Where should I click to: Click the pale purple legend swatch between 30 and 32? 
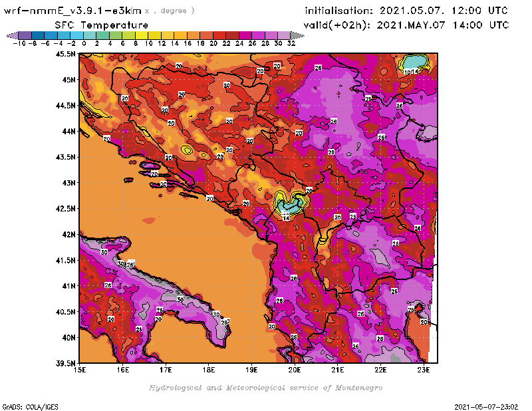click(285, 35)
